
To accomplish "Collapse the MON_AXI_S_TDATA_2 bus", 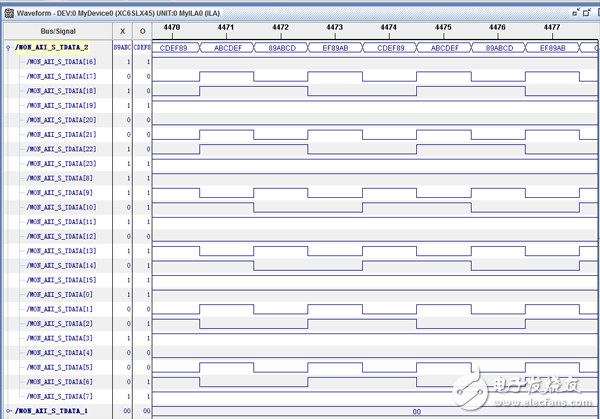I will tap(8, 48).
